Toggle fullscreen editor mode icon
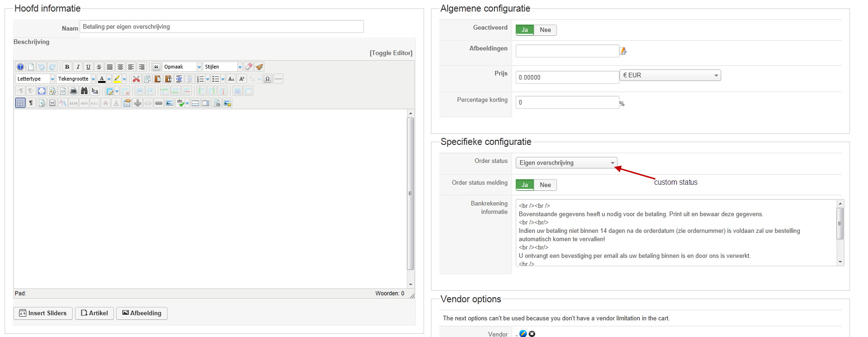The image size is (868, 337). coord(42,91)
